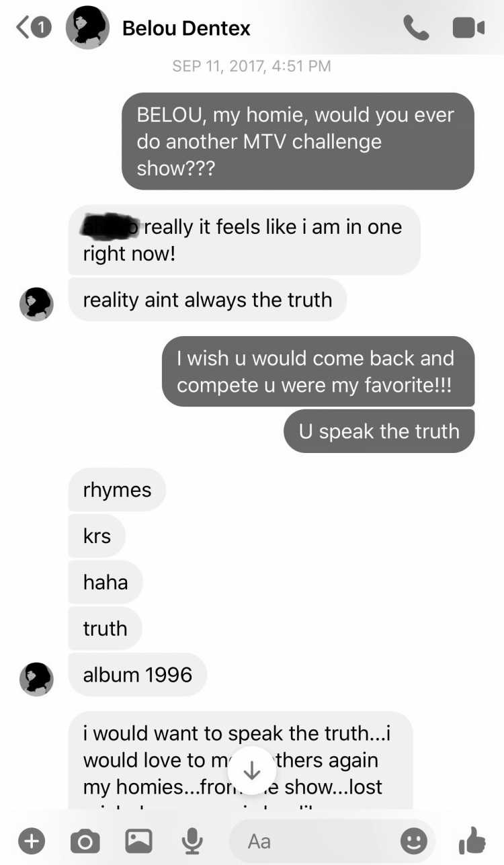Select the 'BELOU, my homie' sent message

pos(298,141)
